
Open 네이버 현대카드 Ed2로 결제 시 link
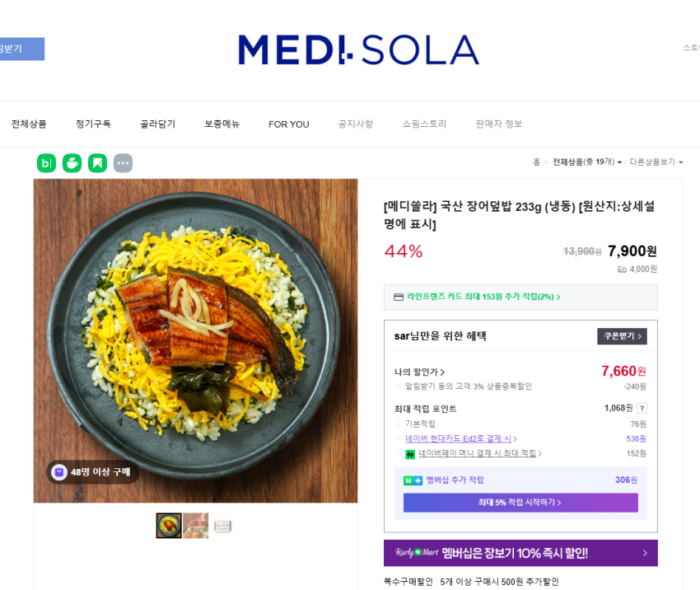coord(460,438)
